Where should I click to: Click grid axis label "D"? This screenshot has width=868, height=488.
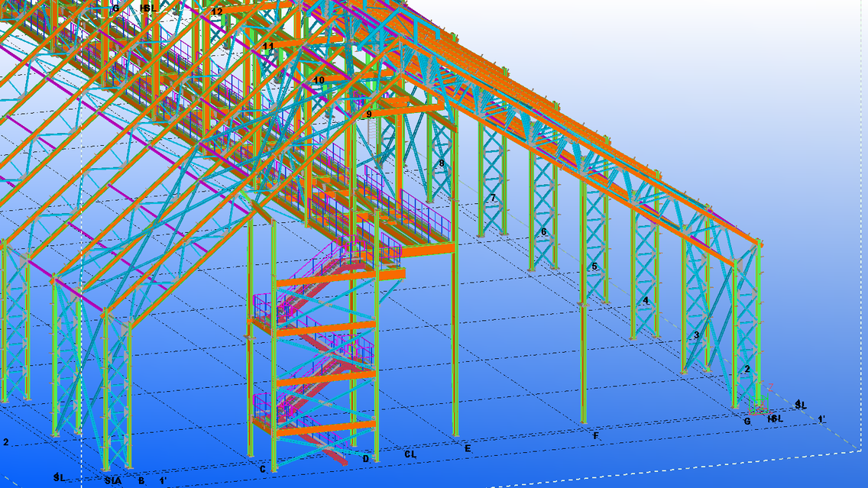tap(365, 459)
